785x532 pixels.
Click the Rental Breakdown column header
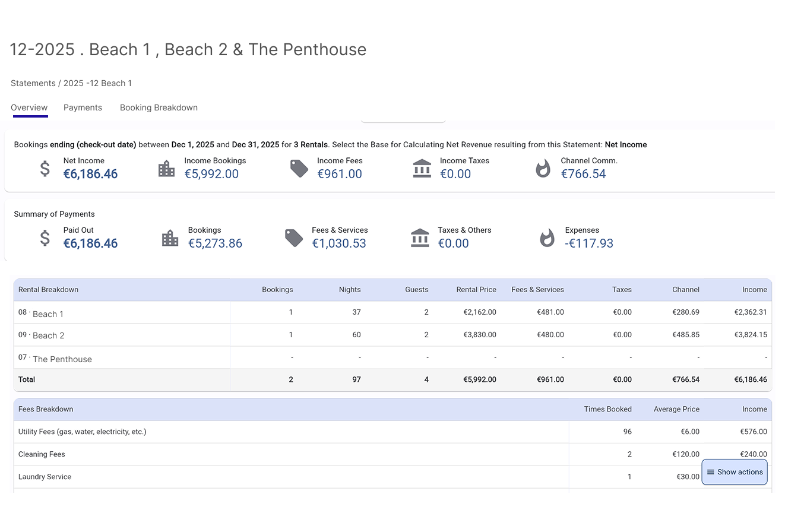pyautogui.click(x=48, y=290)
